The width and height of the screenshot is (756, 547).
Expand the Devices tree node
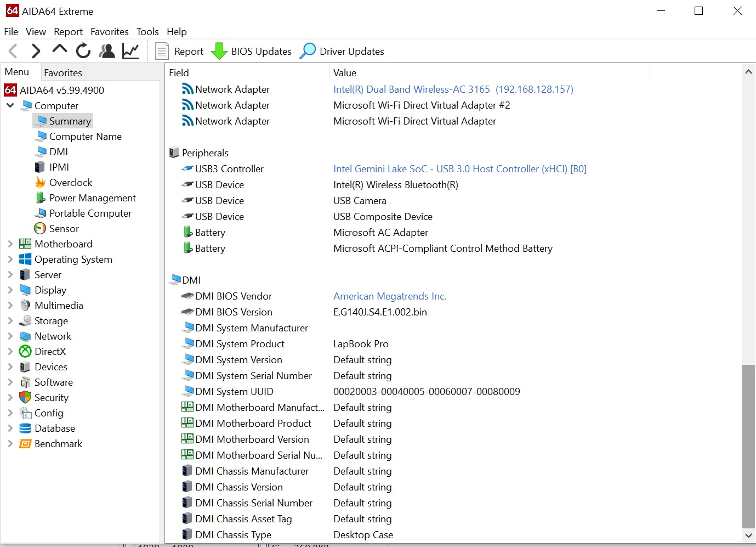10,366
